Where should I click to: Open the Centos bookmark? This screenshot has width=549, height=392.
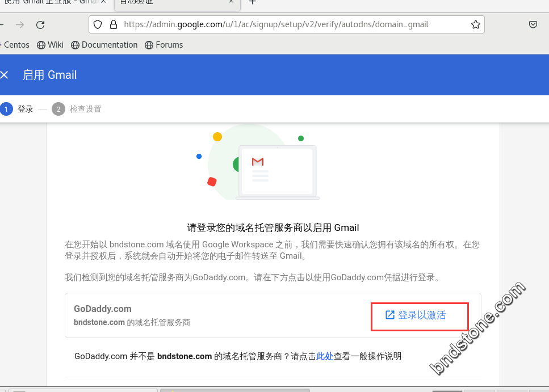point(15,45)
